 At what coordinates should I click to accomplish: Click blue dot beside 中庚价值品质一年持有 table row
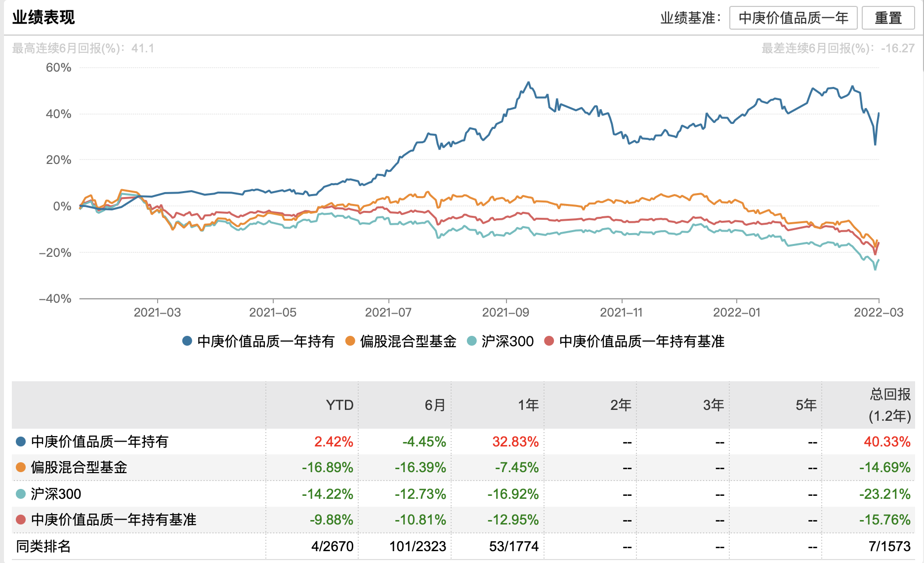coord(21,442)
